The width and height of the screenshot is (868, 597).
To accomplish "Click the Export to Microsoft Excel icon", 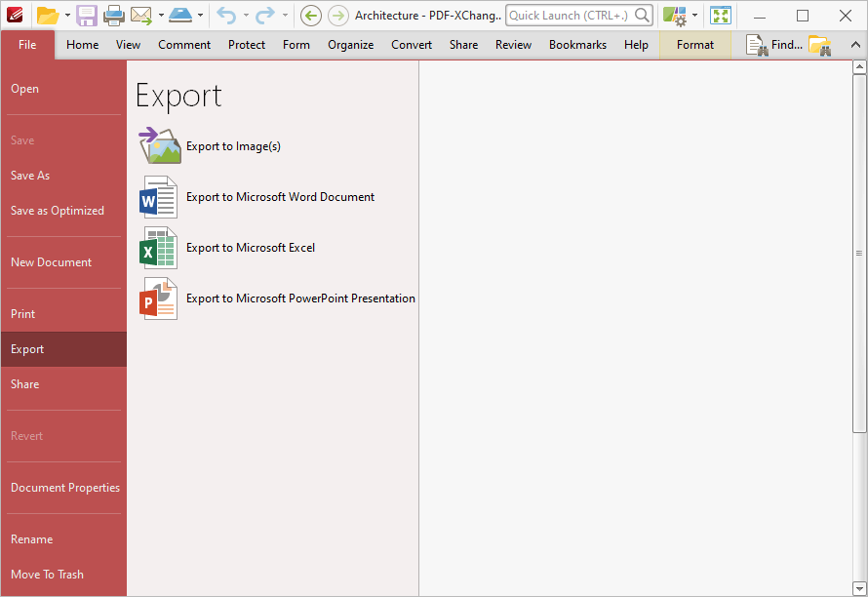I will (158, 248).
